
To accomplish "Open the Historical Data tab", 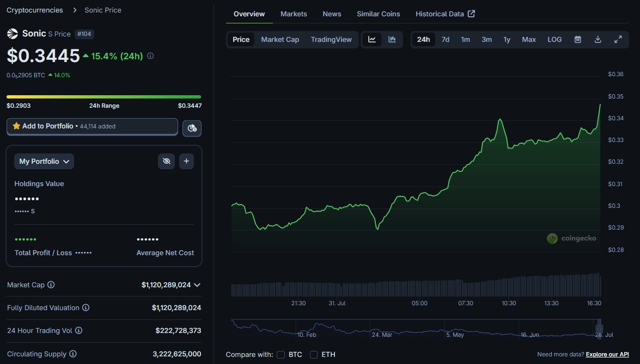I will pos(445,14).
